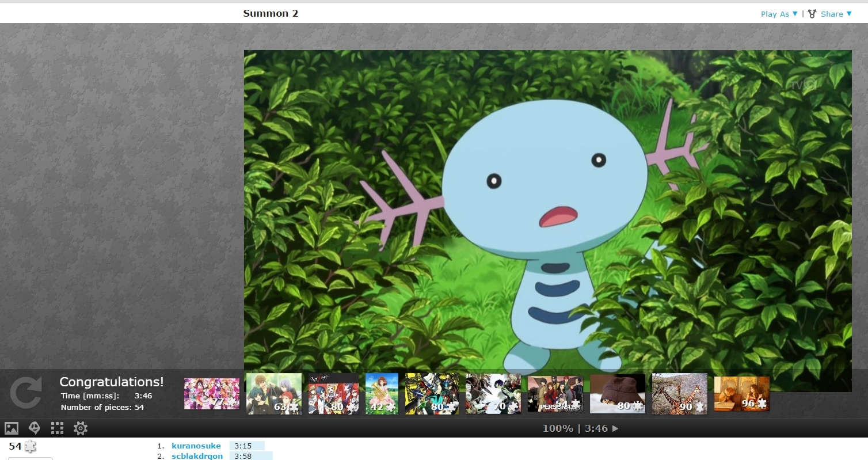Show the puzzle image preview icon
The height and width of the screenshot is (460, 868).
[12, 428]
